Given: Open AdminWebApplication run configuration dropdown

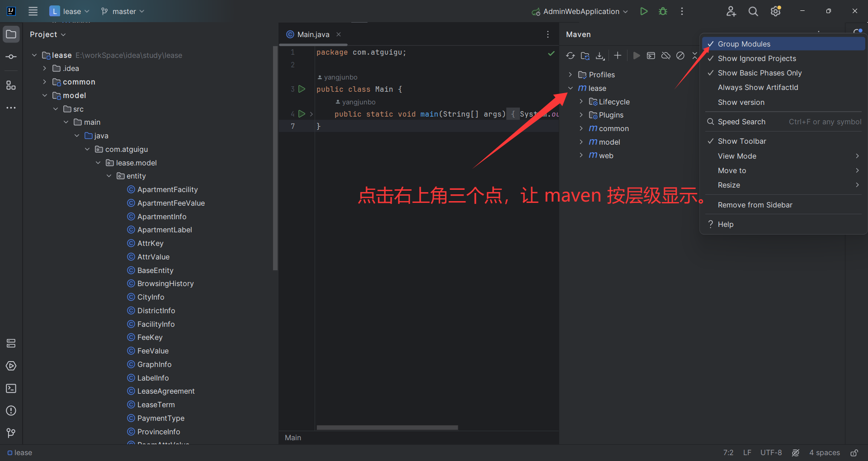Looking at the screenshot, I should pos(580,11).
